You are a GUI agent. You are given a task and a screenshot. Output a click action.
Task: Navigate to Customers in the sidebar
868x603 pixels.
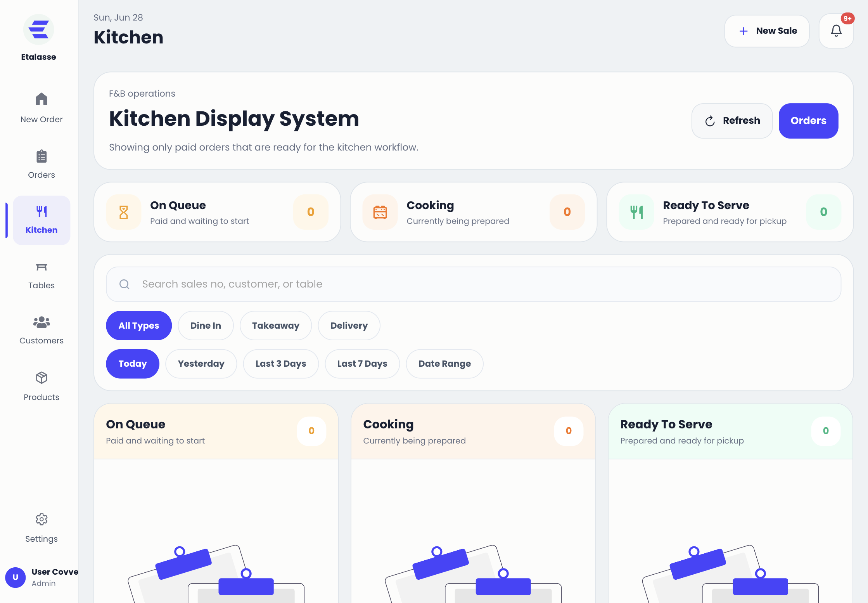point(41,330)
